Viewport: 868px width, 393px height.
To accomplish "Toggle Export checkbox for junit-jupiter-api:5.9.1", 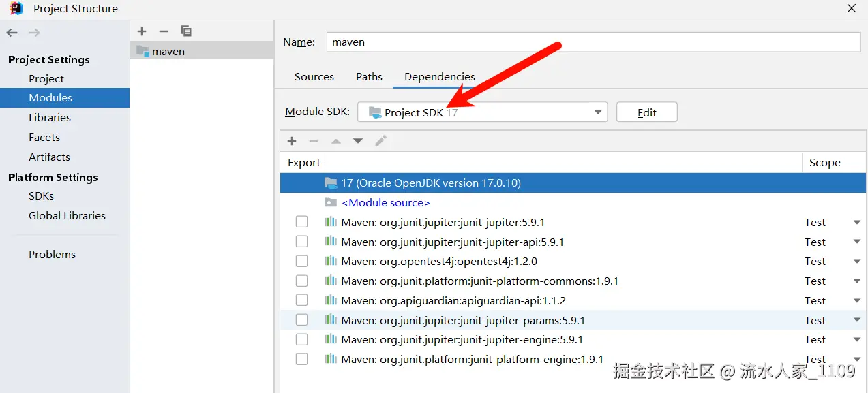I will [x=301, y=241].
